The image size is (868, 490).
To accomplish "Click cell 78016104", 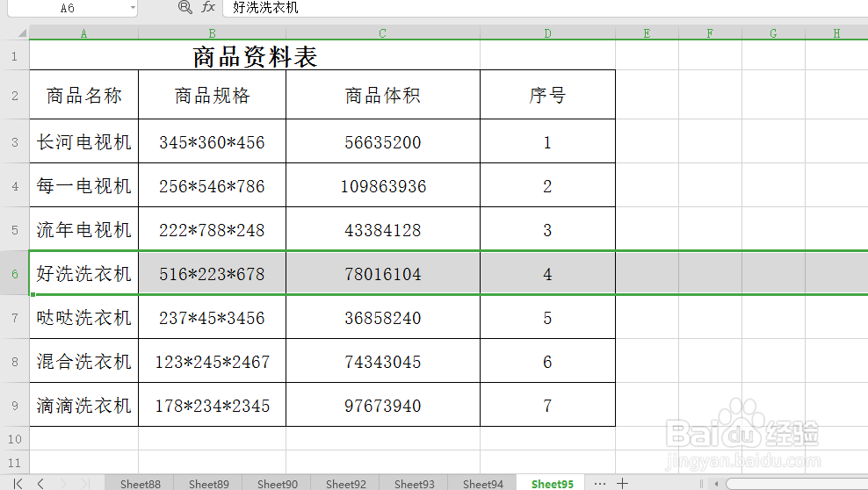I will [x=382, y=273].
